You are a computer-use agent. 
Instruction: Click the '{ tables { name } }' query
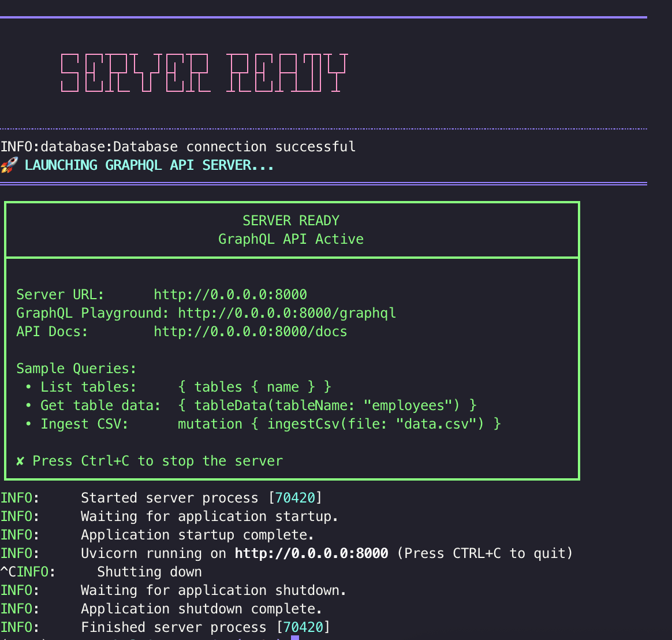pyautogui.click(x=255, y=387)
